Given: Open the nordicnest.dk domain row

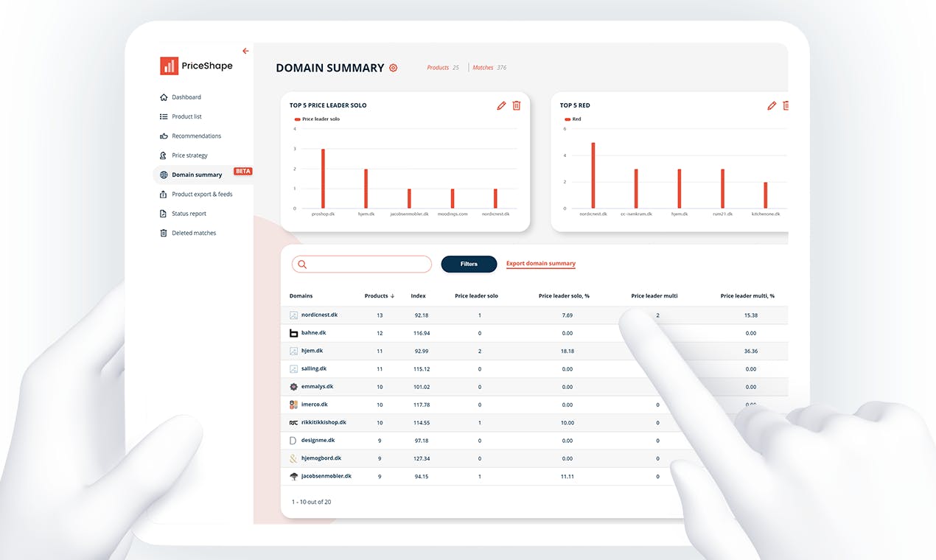Looking at the screenshot, I should pyautogui.click(x=534, y=315).
